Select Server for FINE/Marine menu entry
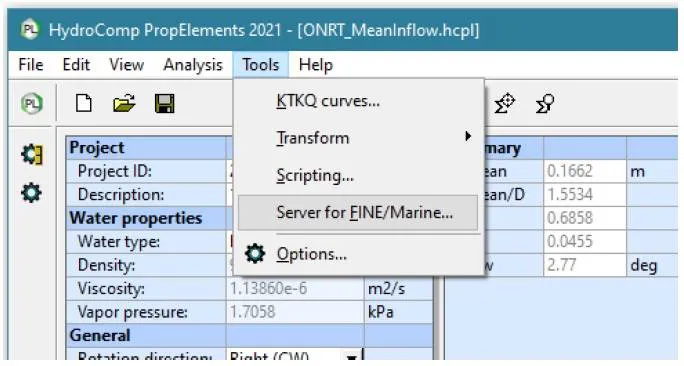Screen dimensions: 684x366 [359, 213]
